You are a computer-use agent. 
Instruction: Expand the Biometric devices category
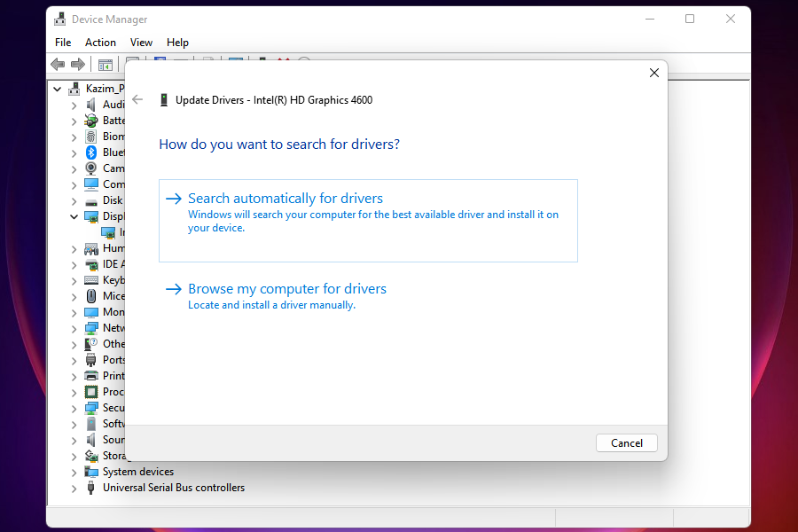(x=74, y=137)
